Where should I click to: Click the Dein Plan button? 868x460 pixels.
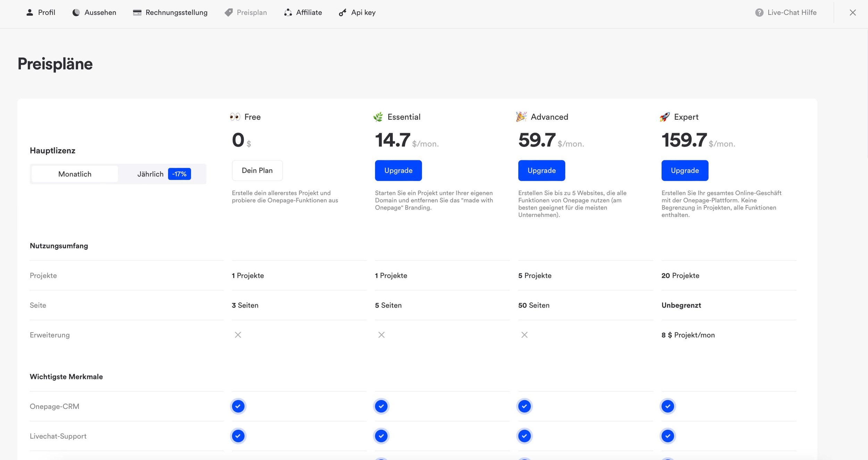257,170
